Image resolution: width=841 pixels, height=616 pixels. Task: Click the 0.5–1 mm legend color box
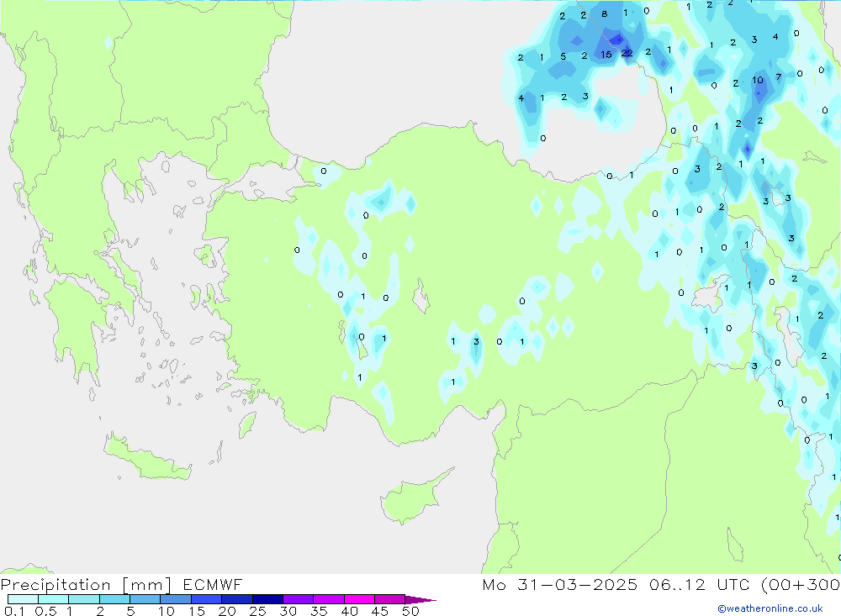pos(53,599)
